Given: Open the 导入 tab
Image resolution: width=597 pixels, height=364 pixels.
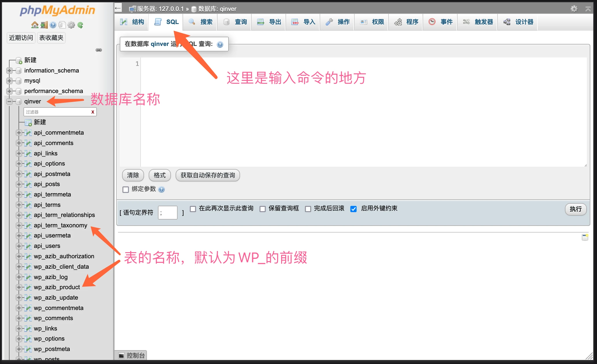Looking at the screenshot, I should point(303,22).
